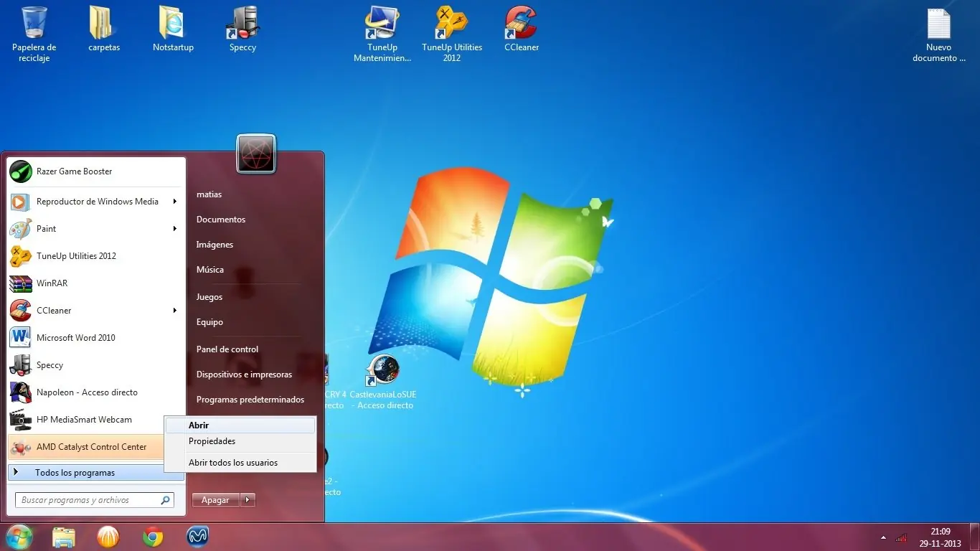
Task: Open Dispositivos e impresoras
Action: pos(244,375)
